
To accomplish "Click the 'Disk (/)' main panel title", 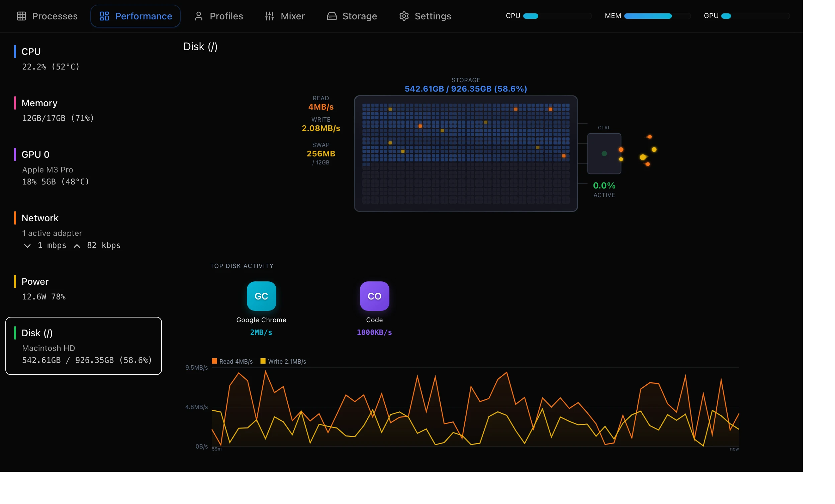I will pyautogui.click(x=200, y=47).
